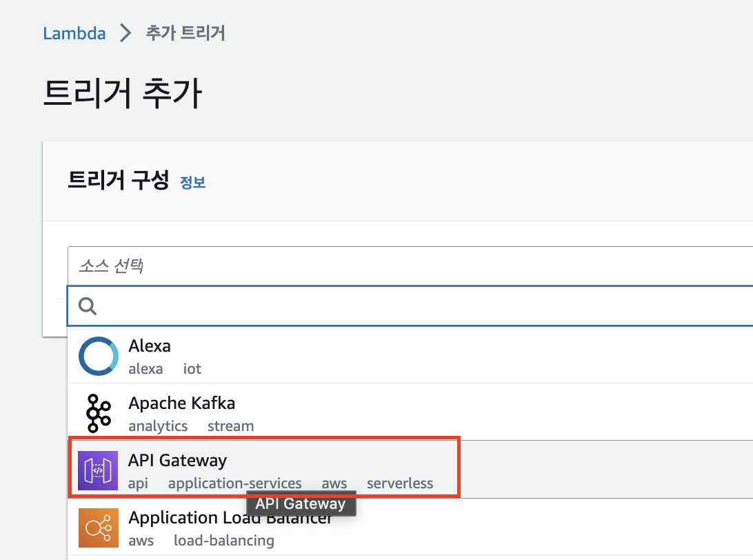Focus the source search field

pos(410,306)
